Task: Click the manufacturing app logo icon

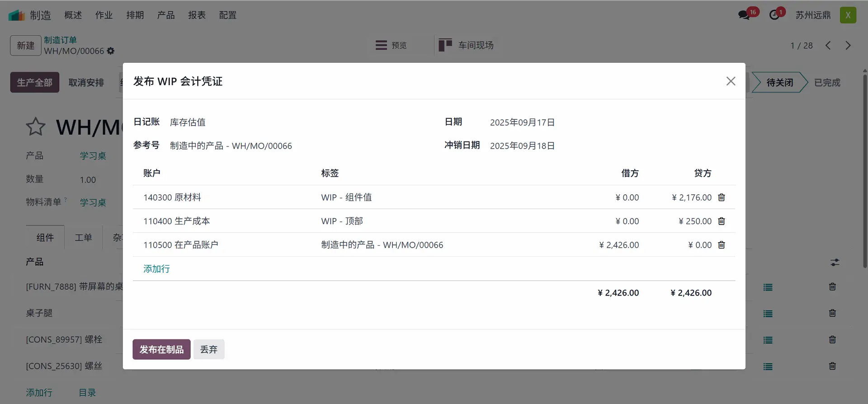Action: click(x=16, y=15)
